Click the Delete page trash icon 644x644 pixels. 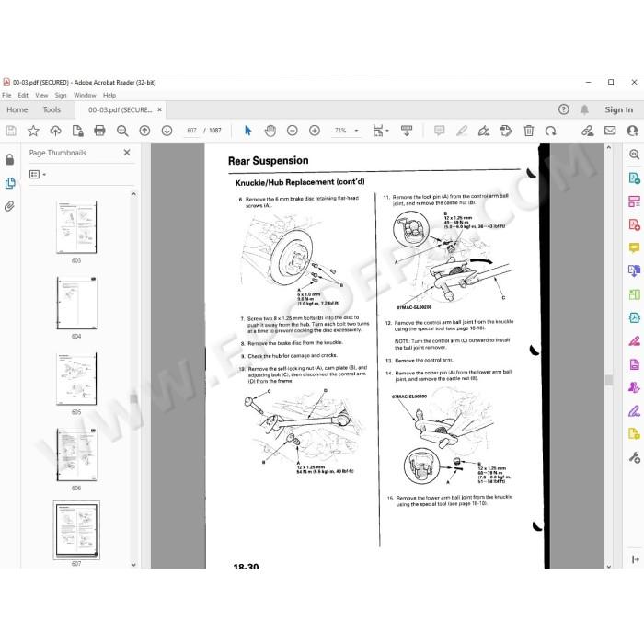point(529,131)
